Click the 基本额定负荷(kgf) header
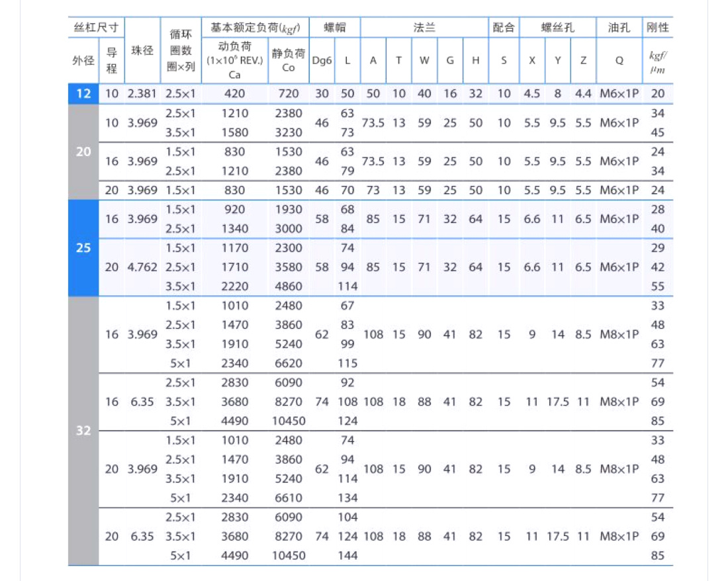Viewport: 728px width, 581px height. click(255, 27)
